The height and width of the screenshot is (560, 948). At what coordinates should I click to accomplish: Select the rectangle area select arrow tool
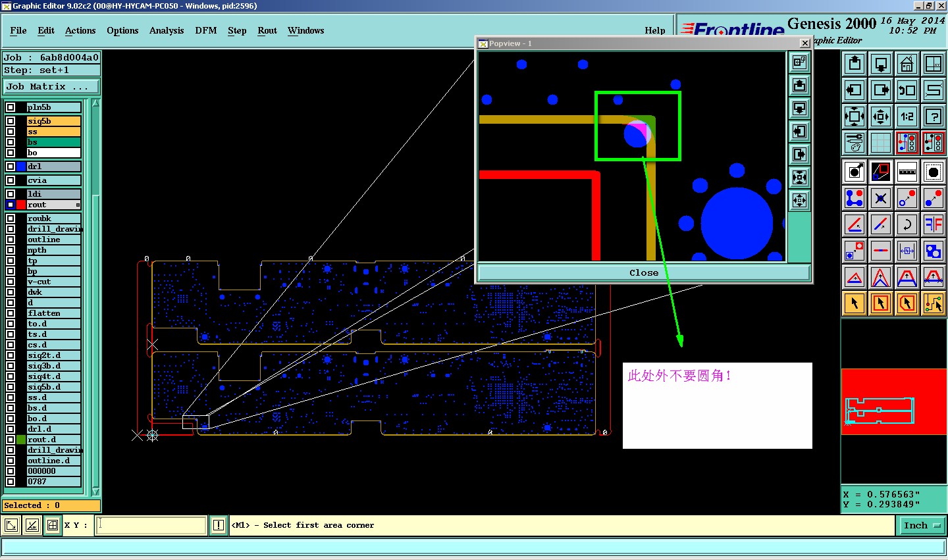point(881,303)
